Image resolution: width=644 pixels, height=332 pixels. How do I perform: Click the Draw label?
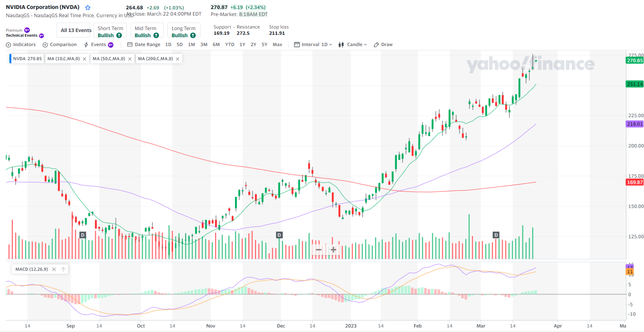[x=387, y=45]
